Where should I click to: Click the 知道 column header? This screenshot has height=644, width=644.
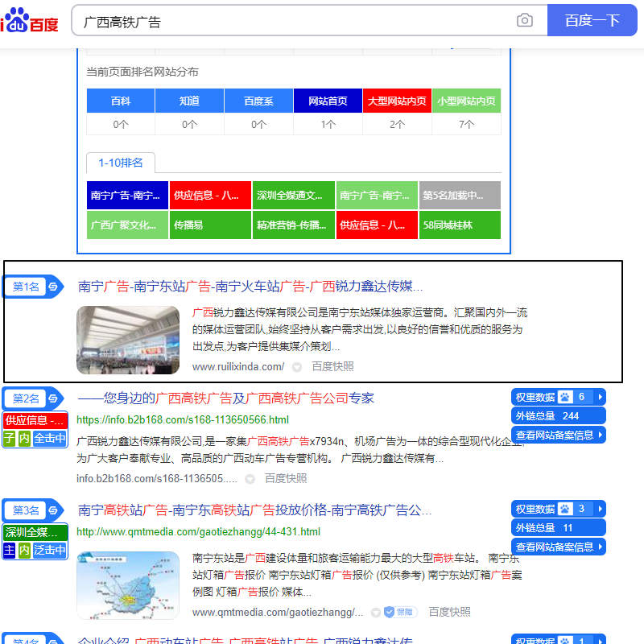click(189, 101)
